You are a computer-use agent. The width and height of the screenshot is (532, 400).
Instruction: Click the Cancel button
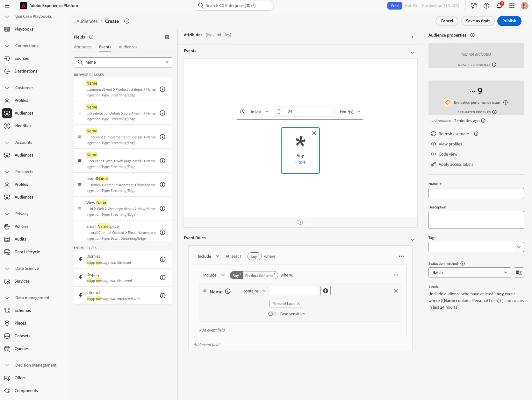447,21
